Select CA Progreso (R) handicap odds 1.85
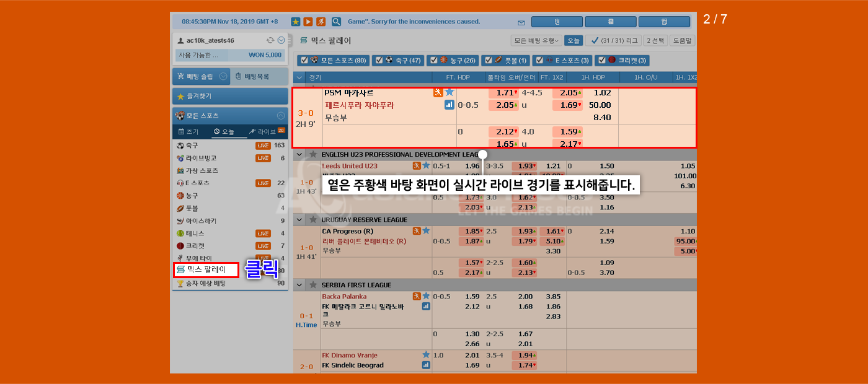 pos(471,231)
